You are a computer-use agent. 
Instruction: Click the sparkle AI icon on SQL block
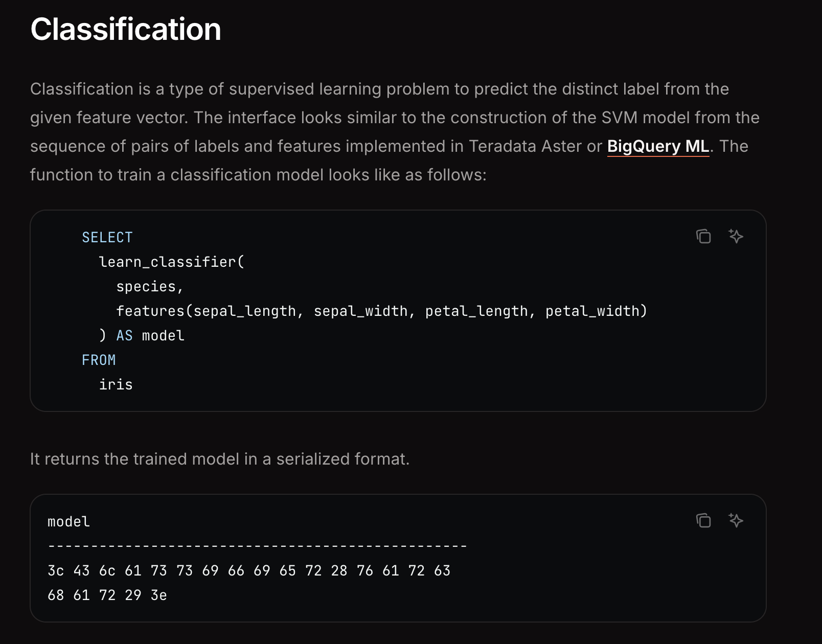736,236
